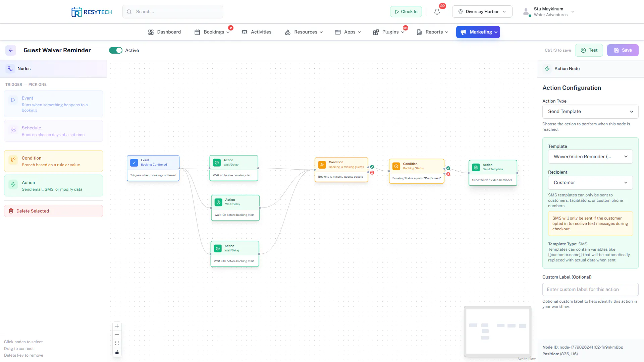This screenshot has width=644, height=362.
Task: Click the zoom in plus control
Action: 117,326
